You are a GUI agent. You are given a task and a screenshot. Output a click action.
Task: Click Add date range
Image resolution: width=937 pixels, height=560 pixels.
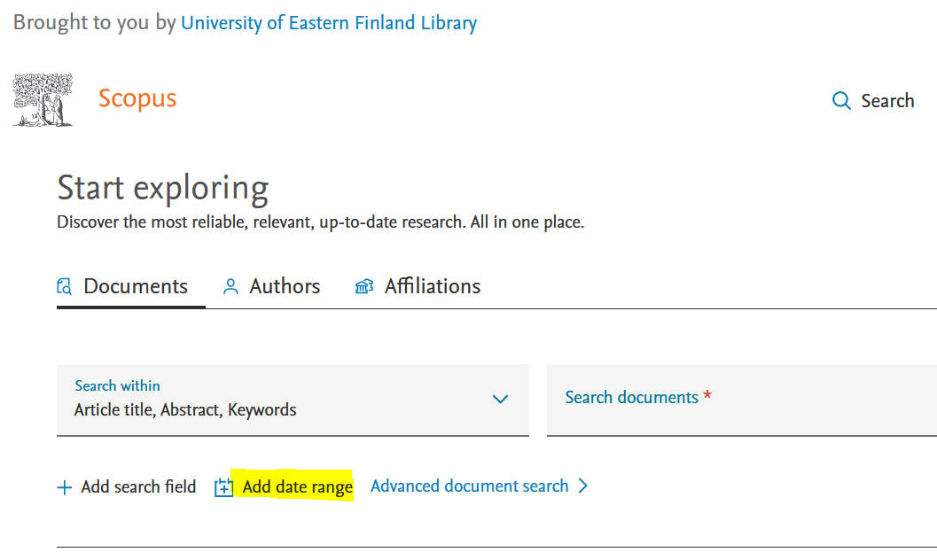point(298,487)
